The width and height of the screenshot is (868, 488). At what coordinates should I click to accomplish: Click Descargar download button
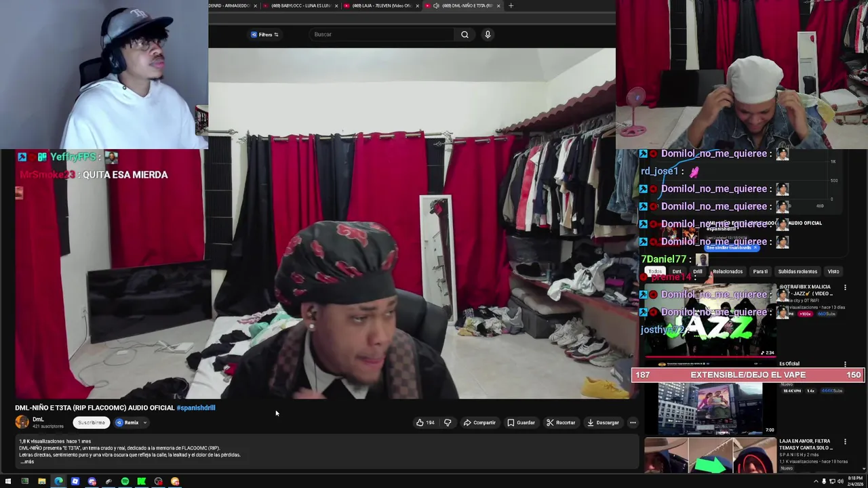click(x=603, y=423)
